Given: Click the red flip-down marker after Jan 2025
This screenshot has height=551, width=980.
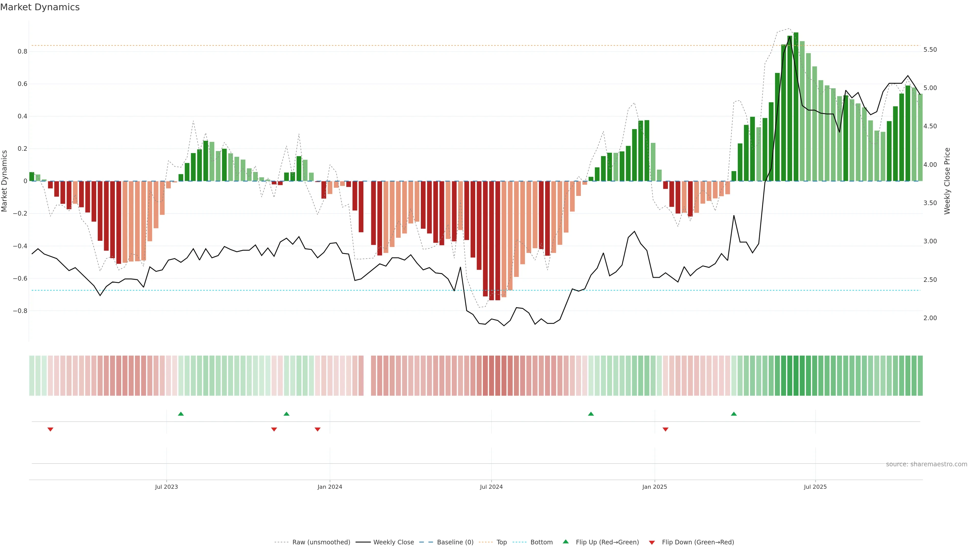Looking at the screenshot, I should coord(665,429).
